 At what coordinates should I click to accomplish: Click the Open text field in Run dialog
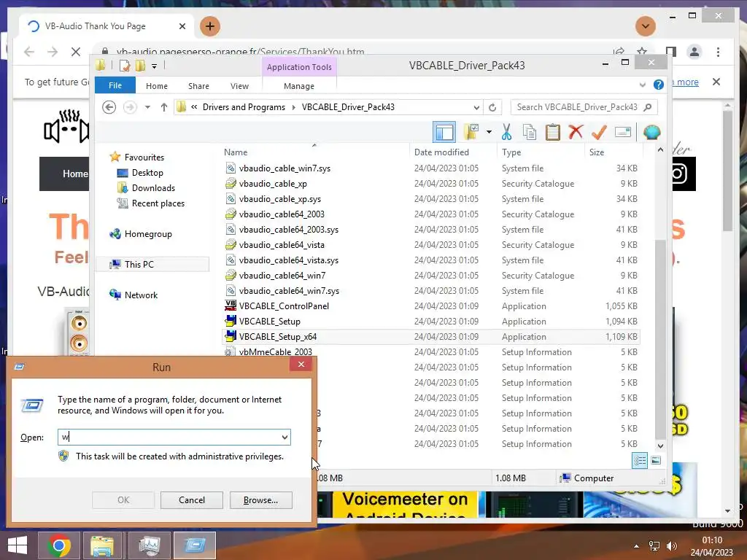174,437
